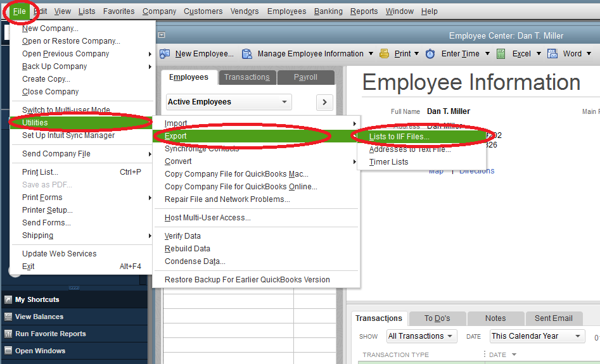
Task: Open the Reports menu in menu bar
Action: tap(364, 11)
